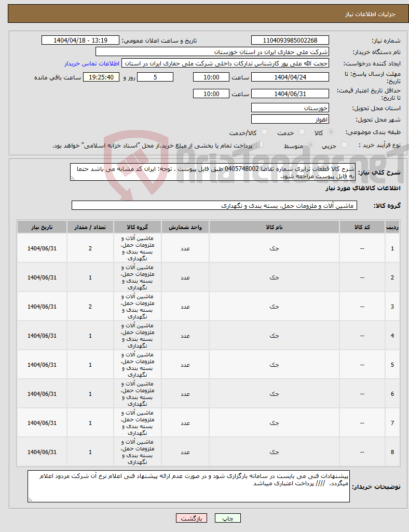Image resolution: width=409 pixels, height=532 pixels.
Task: Click the unit عدد in row 7
Action: point(185,423)
